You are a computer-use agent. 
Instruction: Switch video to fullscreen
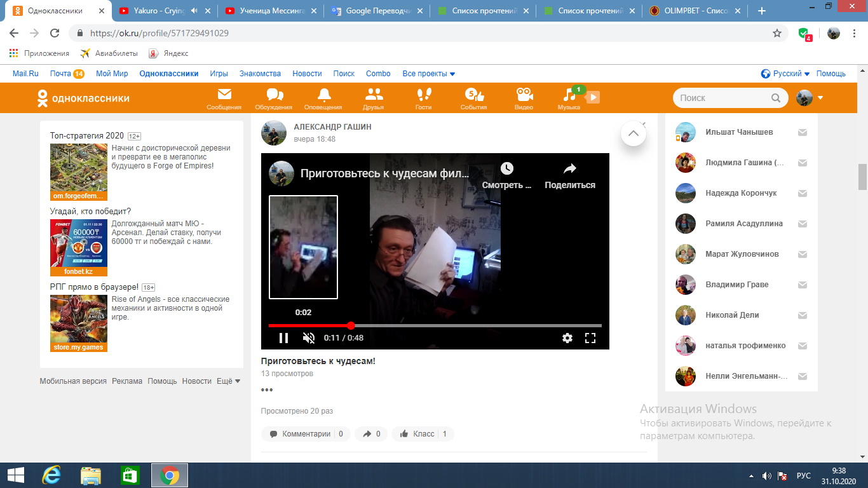coord(590,338)
